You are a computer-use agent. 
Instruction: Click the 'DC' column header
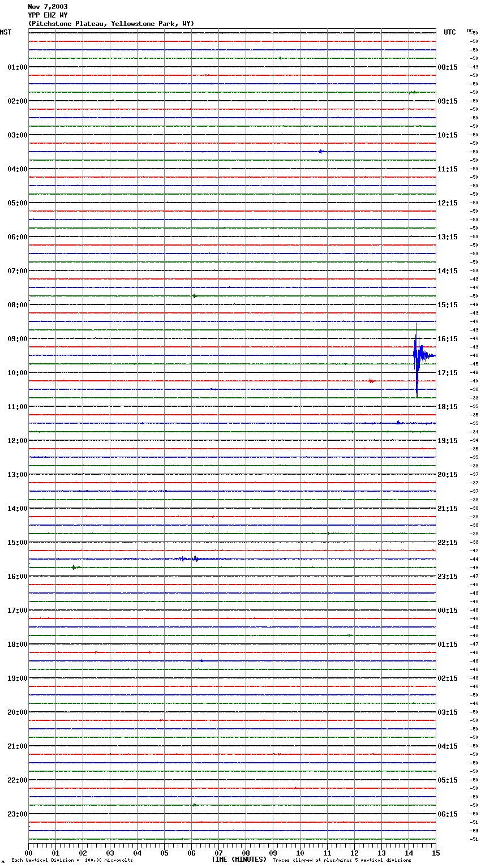point(470,31)
